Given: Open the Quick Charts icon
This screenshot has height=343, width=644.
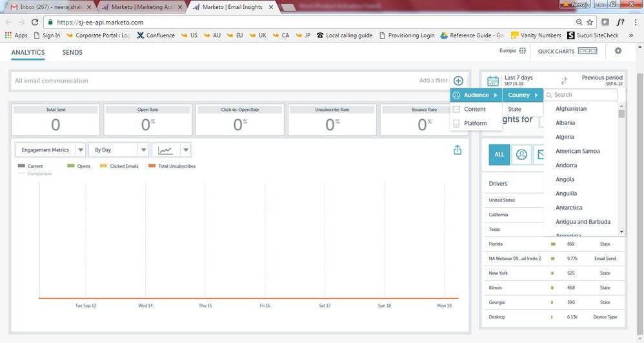Looking at the screenshot, I should [587, 51].
